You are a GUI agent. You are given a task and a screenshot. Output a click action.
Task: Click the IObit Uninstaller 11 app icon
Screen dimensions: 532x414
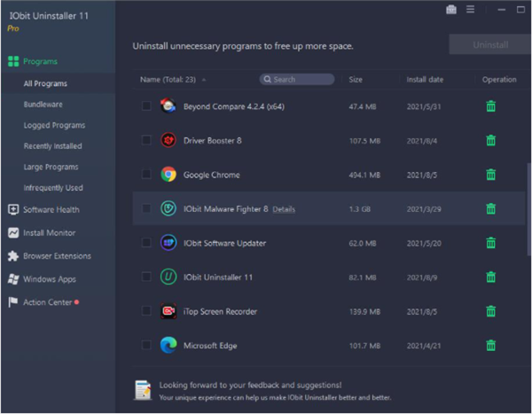pos(168,277)
